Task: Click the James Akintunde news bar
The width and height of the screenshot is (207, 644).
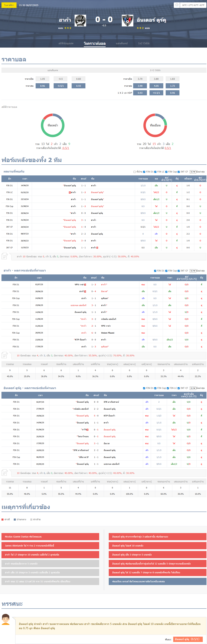Action: tap(50, 546)
